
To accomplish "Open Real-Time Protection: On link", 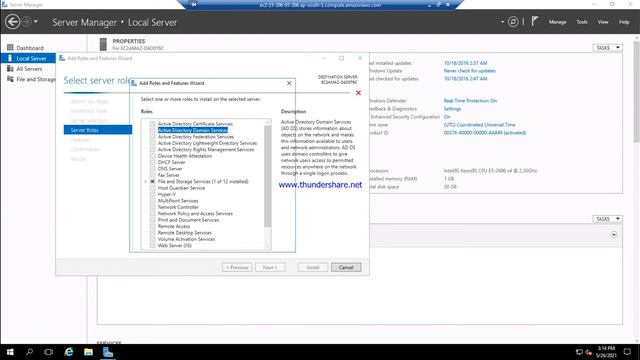I will (x=470, y=100).
